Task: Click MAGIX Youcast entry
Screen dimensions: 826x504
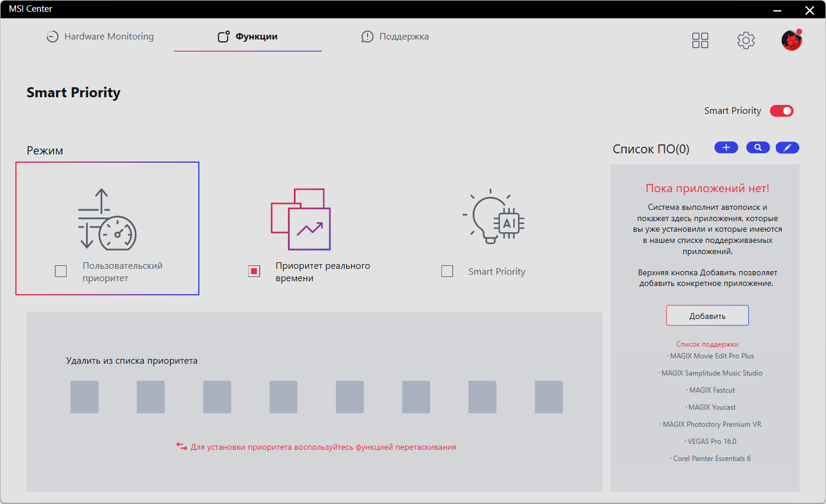Action: pyautogui.click(x=711, y=407)
